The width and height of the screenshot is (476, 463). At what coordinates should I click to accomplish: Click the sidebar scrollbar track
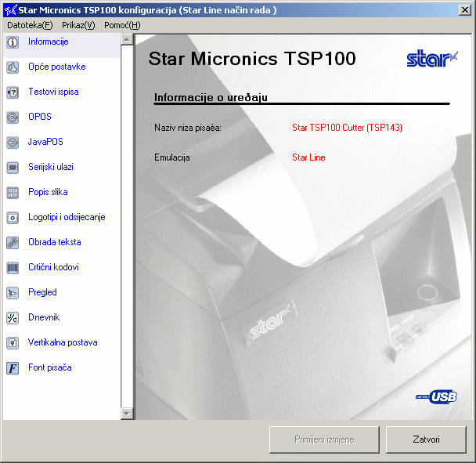pyautogui.click(x=127, y=226)
